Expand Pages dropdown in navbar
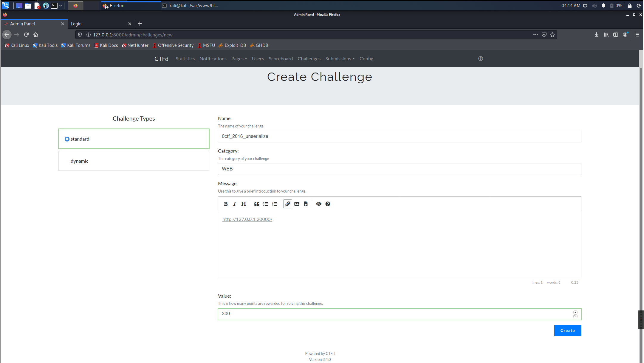 click(x=239, y=59)
